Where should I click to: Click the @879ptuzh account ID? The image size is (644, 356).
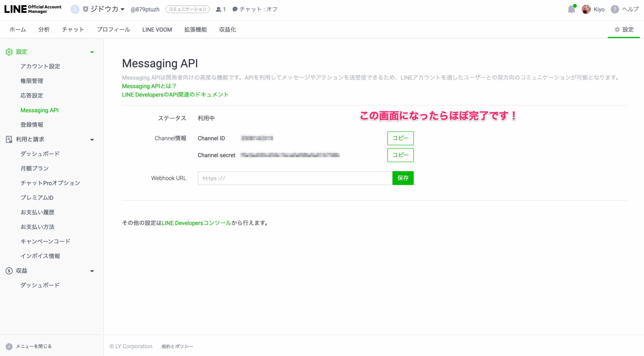coord(145,9)
